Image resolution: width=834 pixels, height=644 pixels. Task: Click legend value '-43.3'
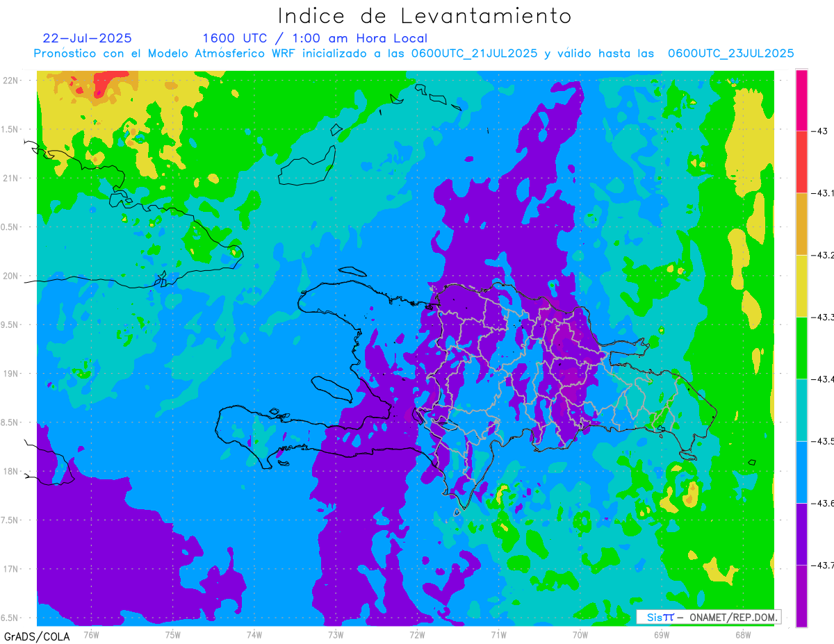[x=822, y=317]
